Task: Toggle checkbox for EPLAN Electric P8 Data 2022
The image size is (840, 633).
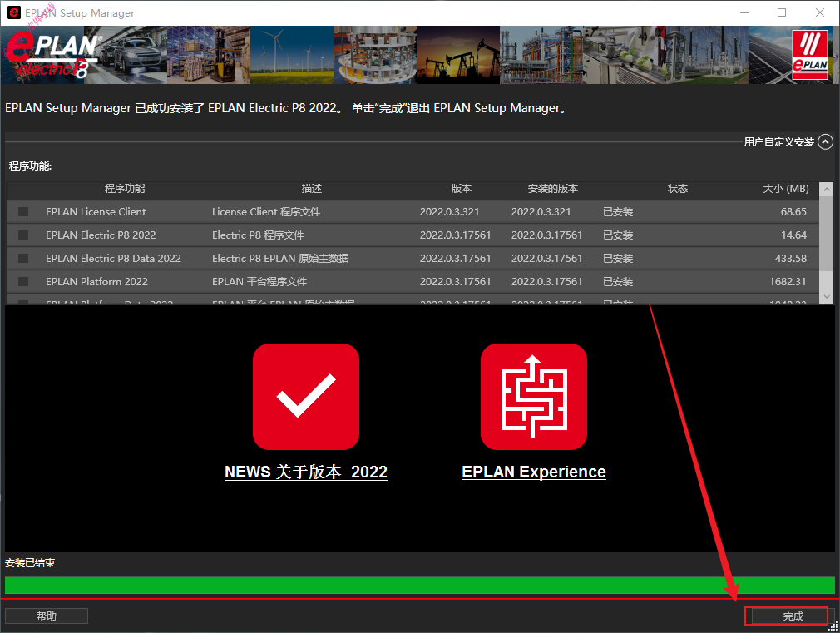Action: click(x=23, y=259)
